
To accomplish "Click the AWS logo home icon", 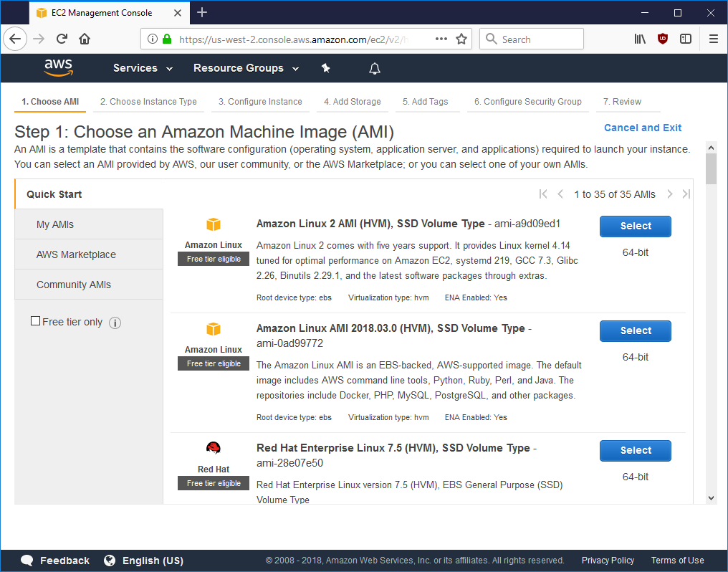I will coord(59,68).
